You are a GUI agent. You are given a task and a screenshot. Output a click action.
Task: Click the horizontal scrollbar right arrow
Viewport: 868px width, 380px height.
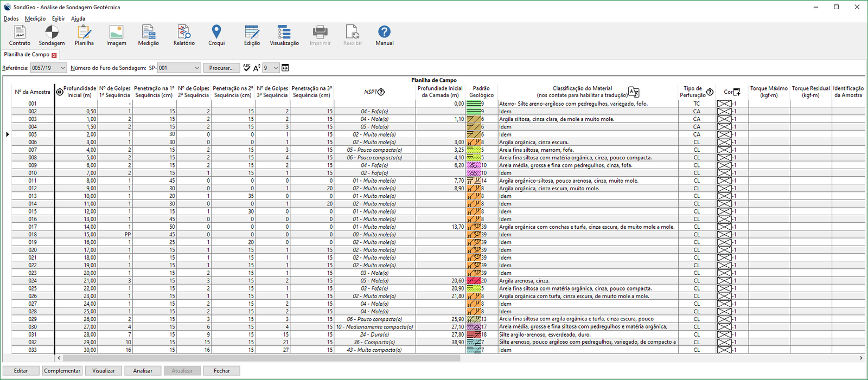click(861, 358)
